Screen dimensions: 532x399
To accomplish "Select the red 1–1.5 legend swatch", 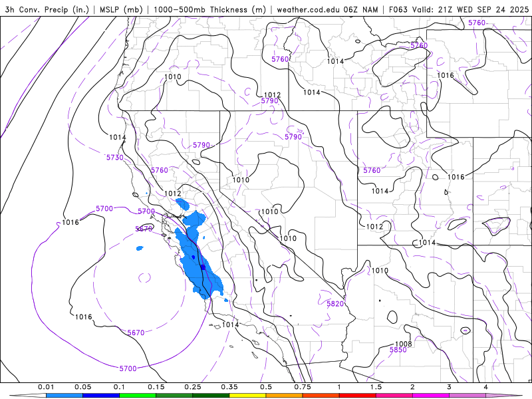I will (x=358, y=396).
